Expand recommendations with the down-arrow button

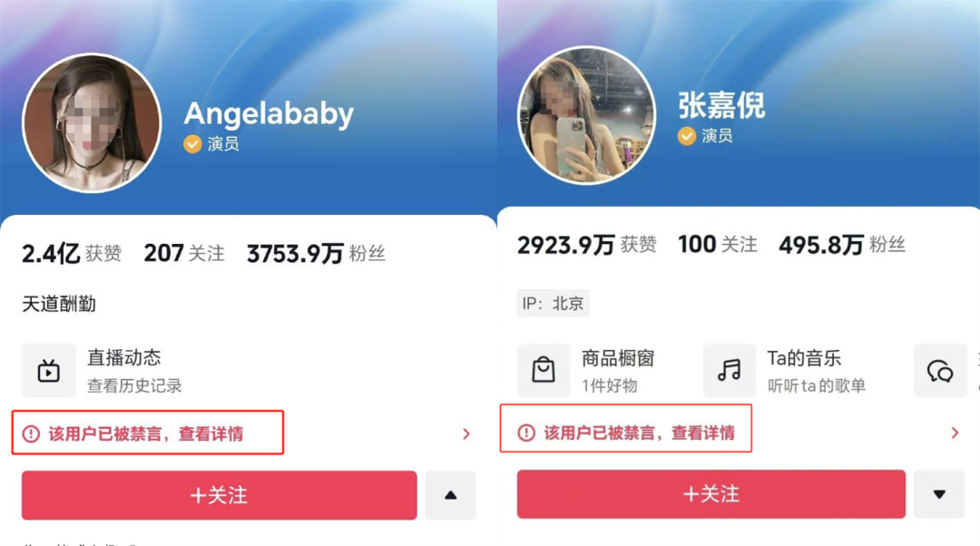(939, 494)
